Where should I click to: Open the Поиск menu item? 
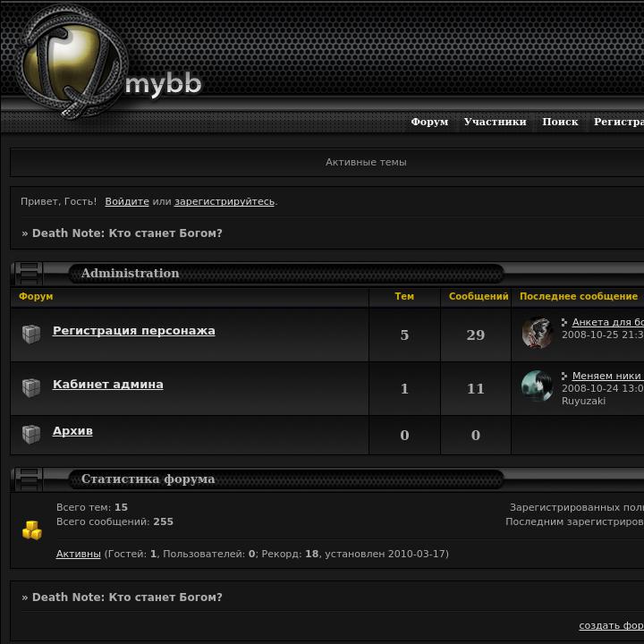click(x=560, y=122)
